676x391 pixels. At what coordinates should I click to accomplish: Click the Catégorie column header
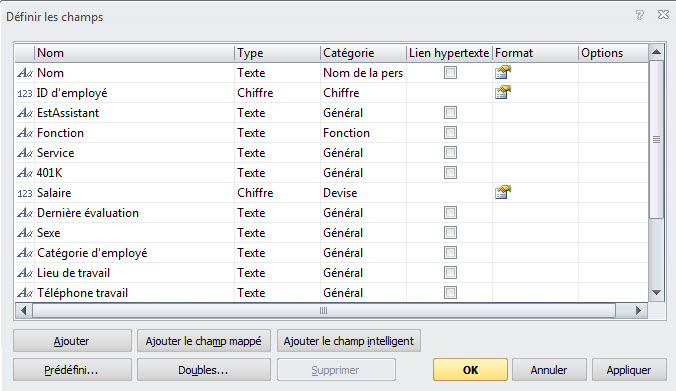pos(363,53)
